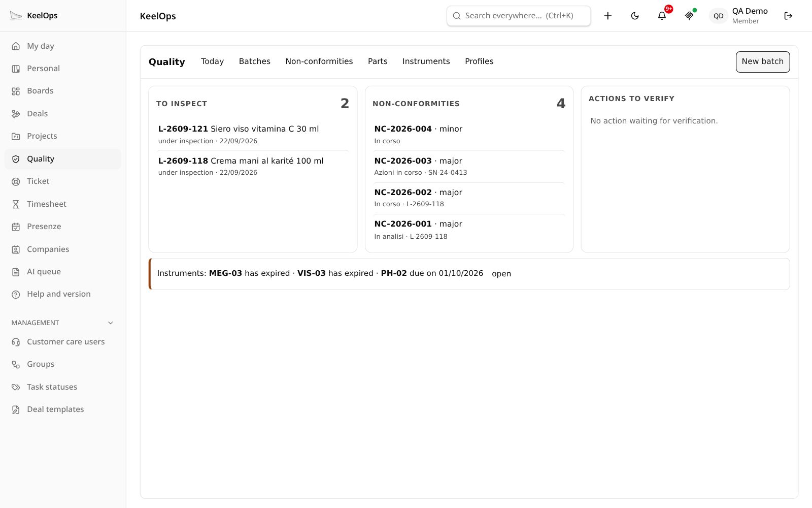Image resolution: width=812 pixels, height=508 pixels.
Task: Open the Help and version icon
Action: point(16,294)
